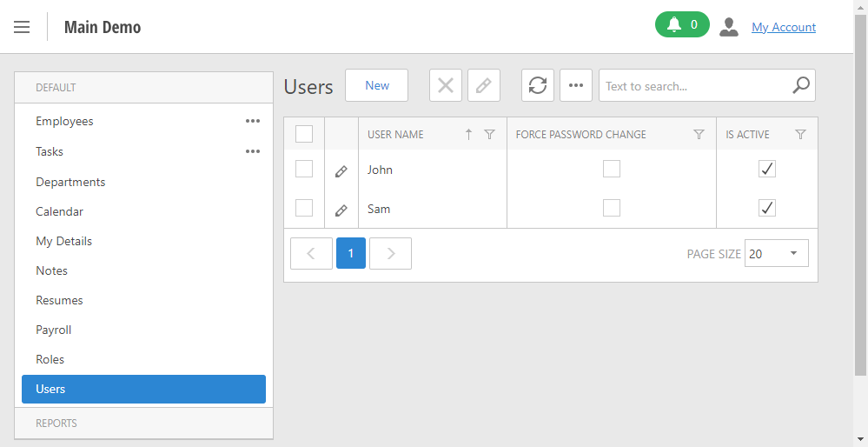
Task: Click the Main Demo title
Action: point(103,27)
